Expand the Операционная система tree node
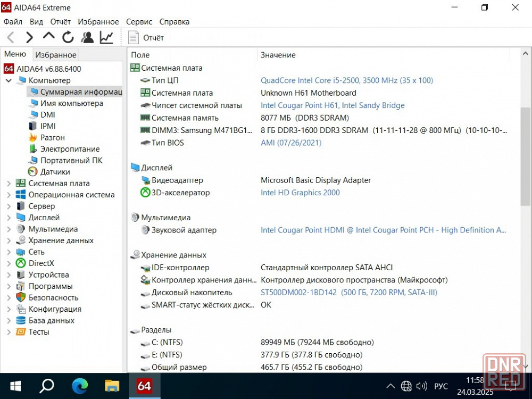 9,195
